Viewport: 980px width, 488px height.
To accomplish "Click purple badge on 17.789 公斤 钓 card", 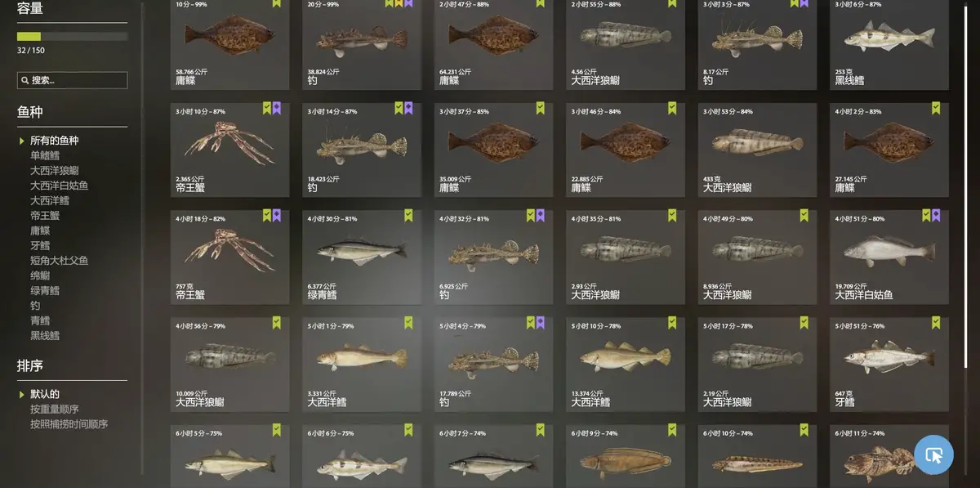I will [x=540, y=322].
